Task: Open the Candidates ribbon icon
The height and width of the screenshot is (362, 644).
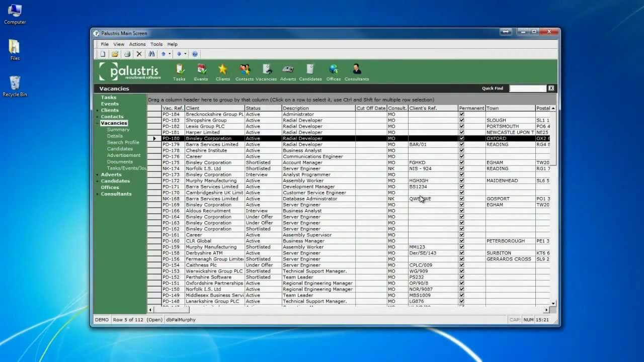Action: 310,72
